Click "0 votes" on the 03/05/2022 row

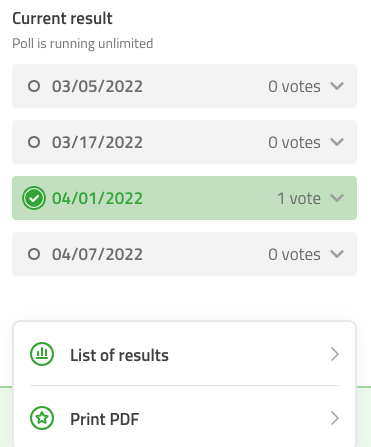(294, 86)
